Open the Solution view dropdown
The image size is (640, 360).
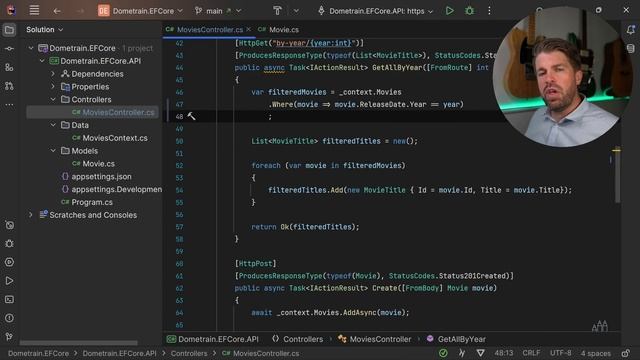pos(44,29)
